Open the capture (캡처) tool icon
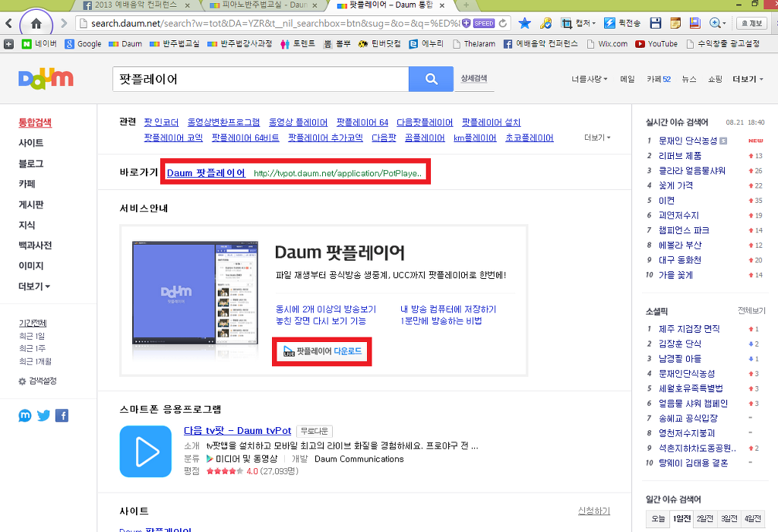 pyautogui.click(x=566, y=24)
